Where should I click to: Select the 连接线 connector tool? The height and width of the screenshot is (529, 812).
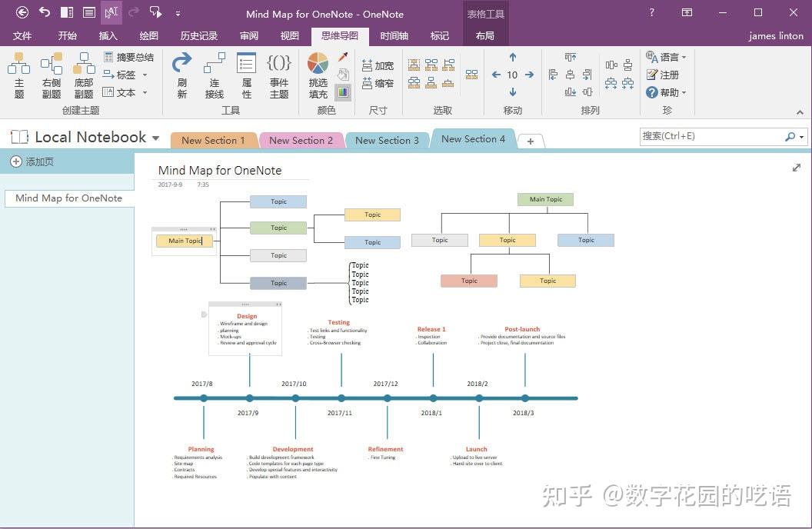pyautogui.click(x=214, y=74)
